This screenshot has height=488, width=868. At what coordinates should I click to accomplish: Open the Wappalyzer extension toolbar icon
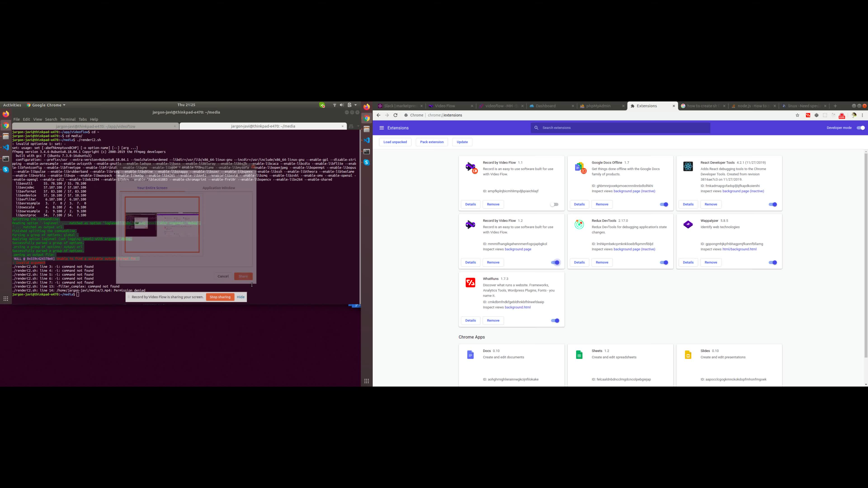pyautogui.click(x=816, y=115)
